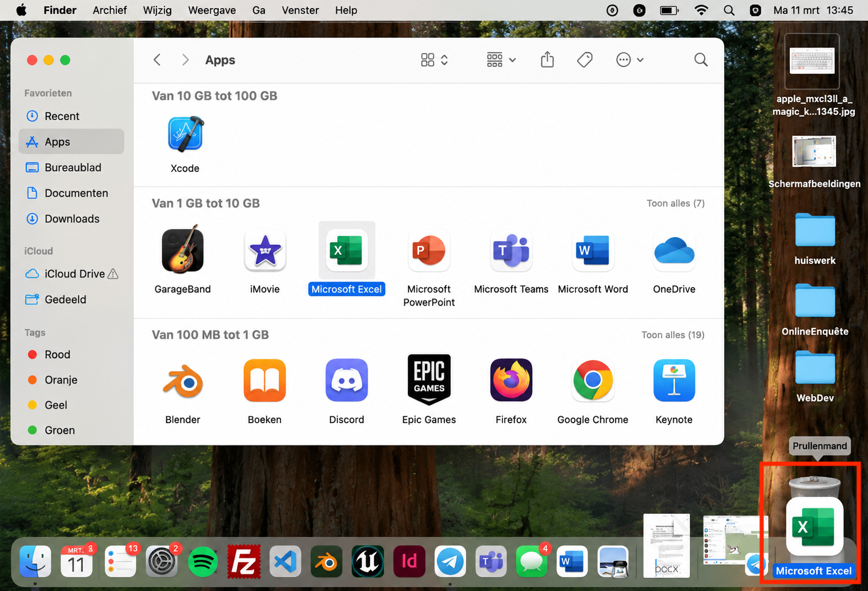This screenshot has height=591, width=868.
Task: Select the OnlineEnquête desktop folder
Action: [815, 300]
